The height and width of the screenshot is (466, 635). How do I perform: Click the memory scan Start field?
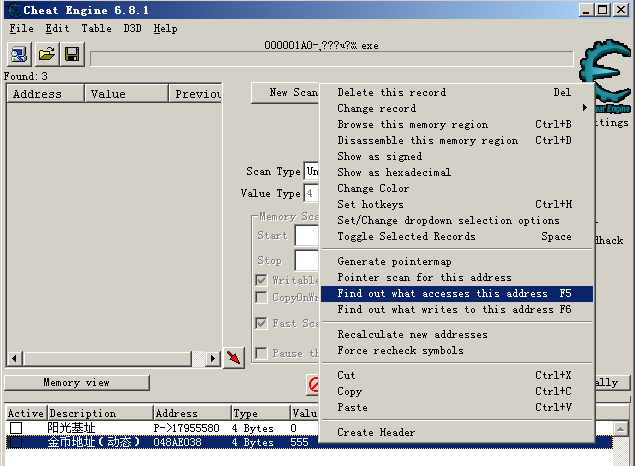307,236
